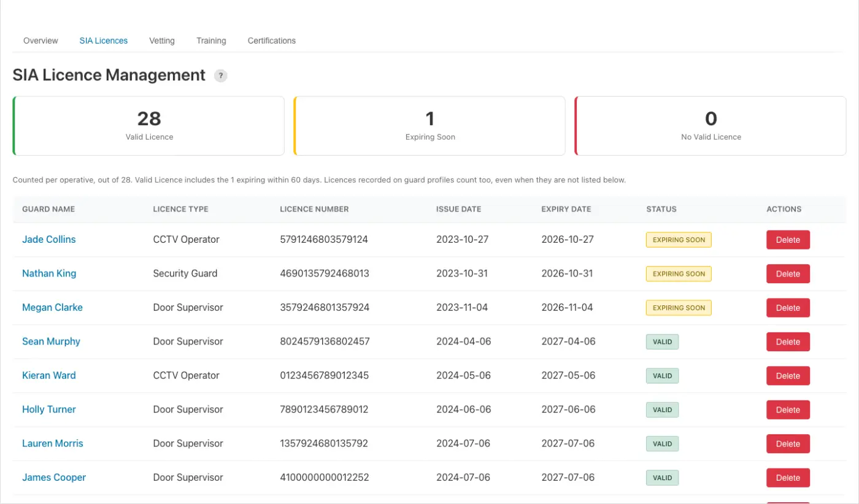Select licence number 5791246803579124
The width and height of the screenshot is (859, 504).
tap(324, 239)
